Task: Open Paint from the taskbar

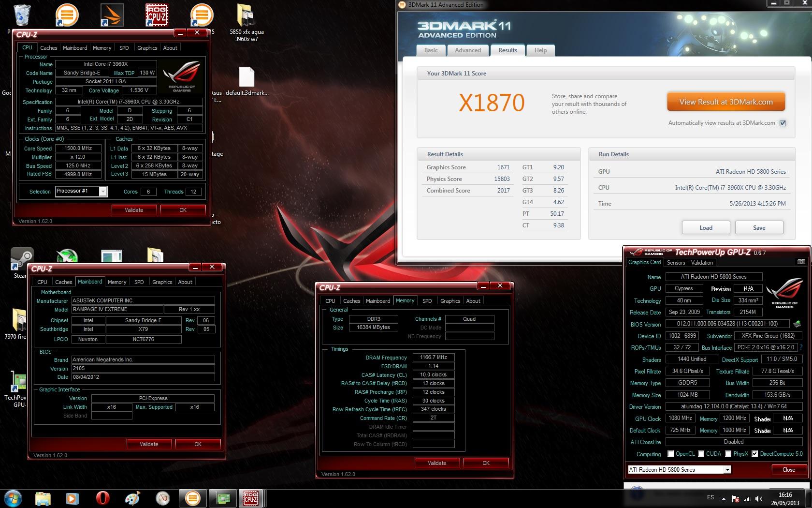Action: (x=132, y=498)
